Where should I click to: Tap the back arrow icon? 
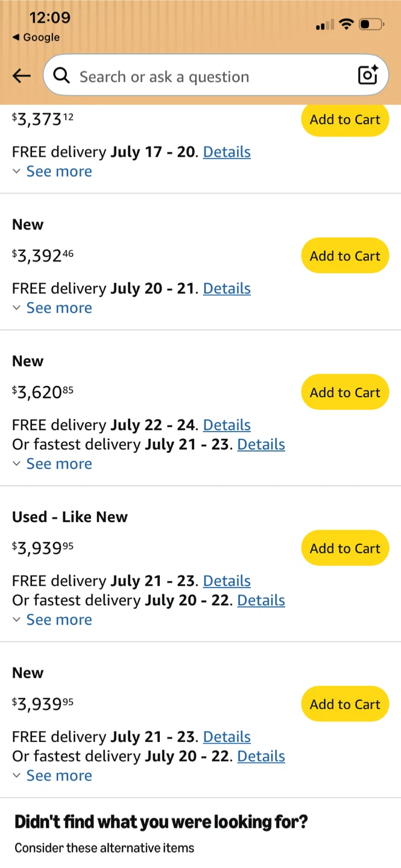point(22,76)
